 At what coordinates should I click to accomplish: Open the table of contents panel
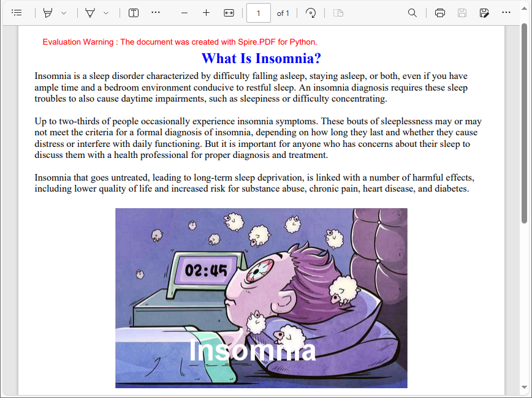pyautogui.click(x=17, y=12)
